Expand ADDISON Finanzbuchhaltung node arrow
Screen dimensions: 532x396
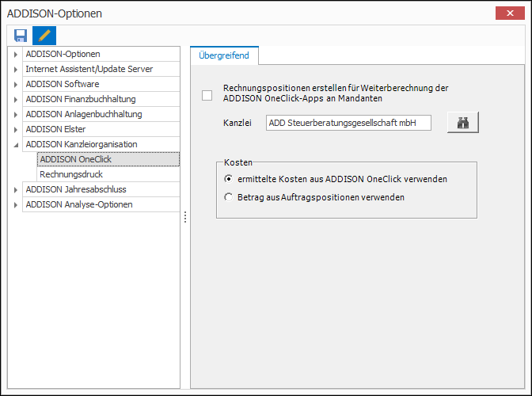click(x=16, y=100)
